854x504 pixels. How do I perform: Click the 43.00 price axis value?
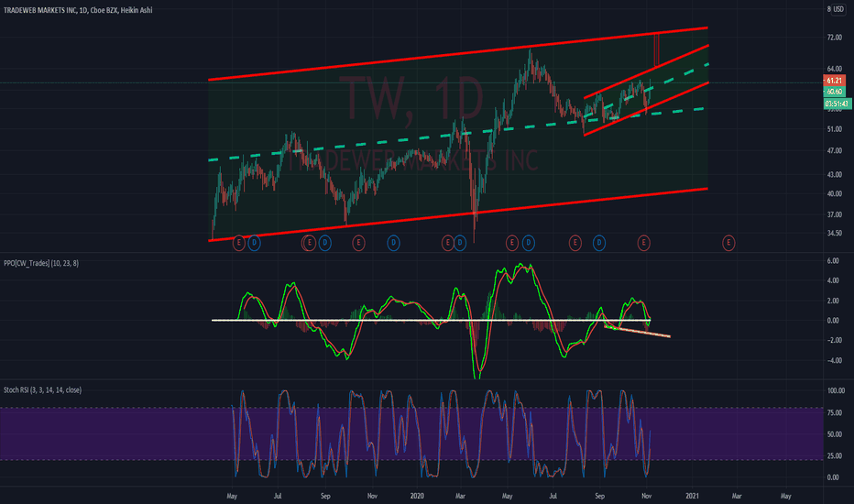pos(835,174)
